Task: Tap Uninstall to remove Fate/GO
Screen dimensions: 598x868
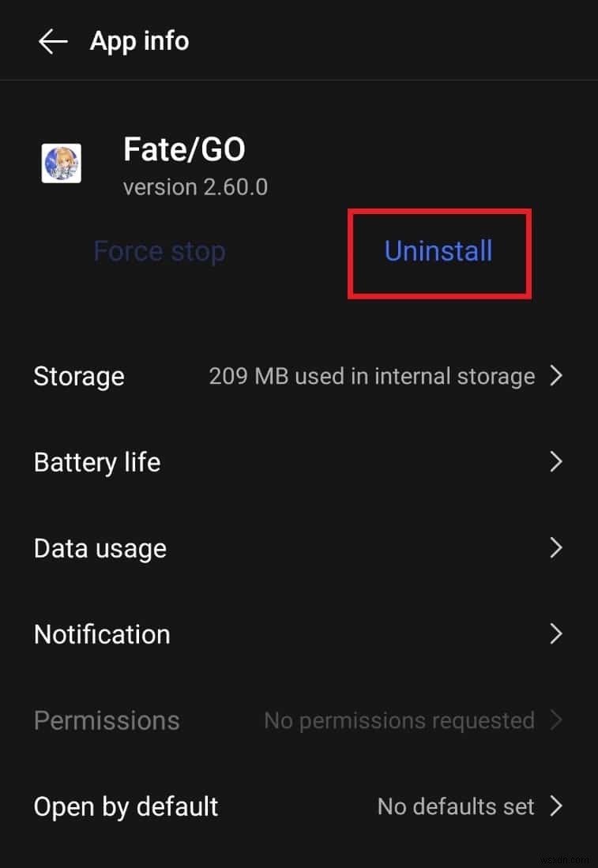Action: [x=438, y=251]
